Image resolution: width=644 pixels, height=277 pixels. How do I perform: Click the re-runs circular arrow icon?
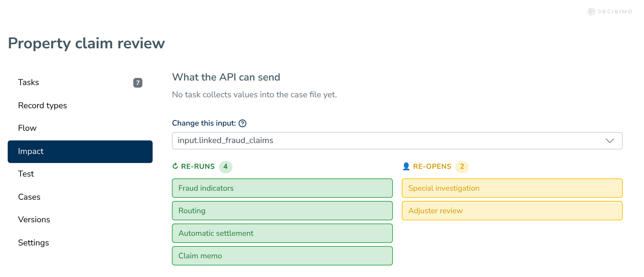pos(175,166)
